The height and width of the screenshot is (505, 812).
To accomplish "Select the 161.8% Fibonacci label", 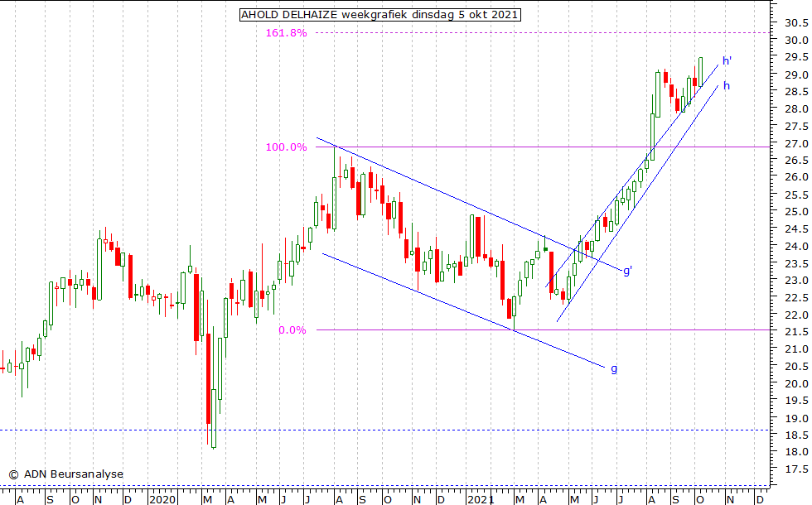I will [x=287, y=33].
